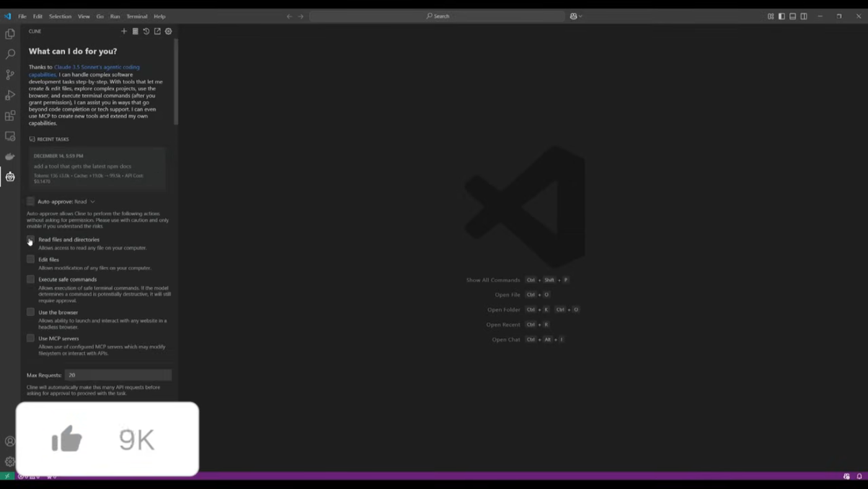Start a new Cline task with plus icon
Viewport: 868px width, 489px height.
123,31
